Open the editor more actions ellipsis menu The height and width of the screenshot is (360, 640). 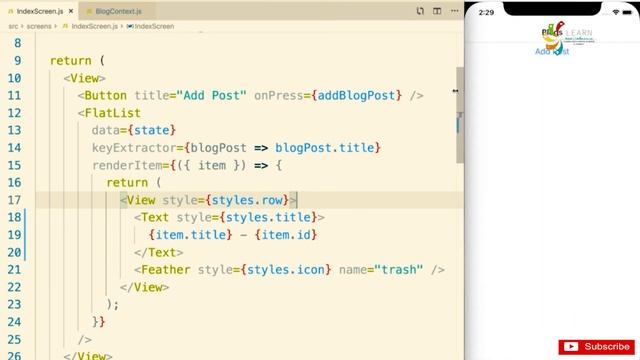[x=455, y=11]
